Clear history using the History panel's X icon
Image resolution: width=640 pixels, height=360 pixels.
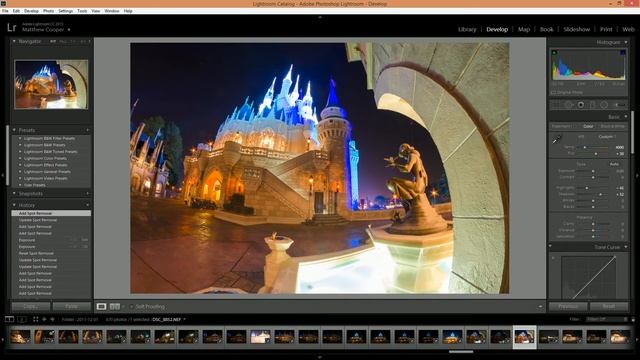coord(87,205)
